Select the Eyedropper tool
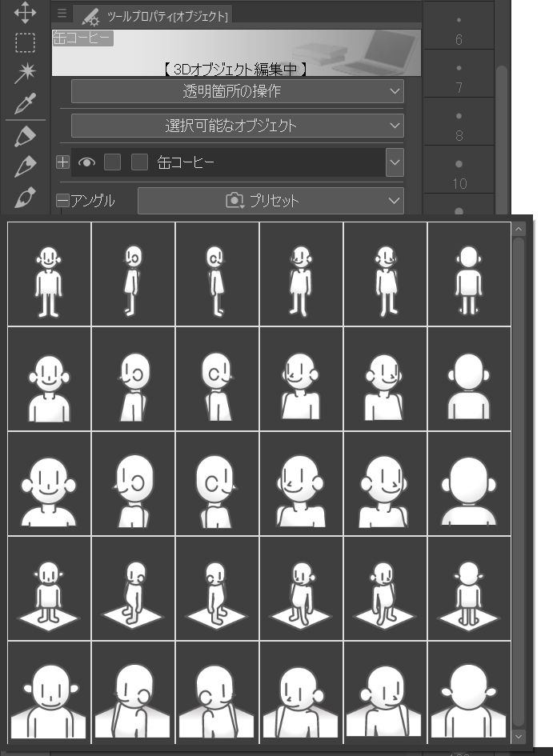 [25, 103]
